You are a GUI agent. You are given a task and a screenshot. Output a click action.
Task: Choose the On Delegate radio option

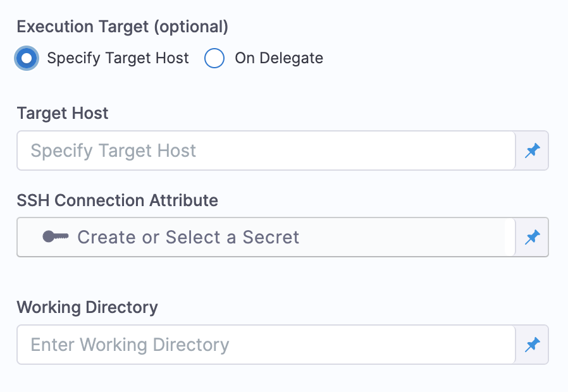214,59
